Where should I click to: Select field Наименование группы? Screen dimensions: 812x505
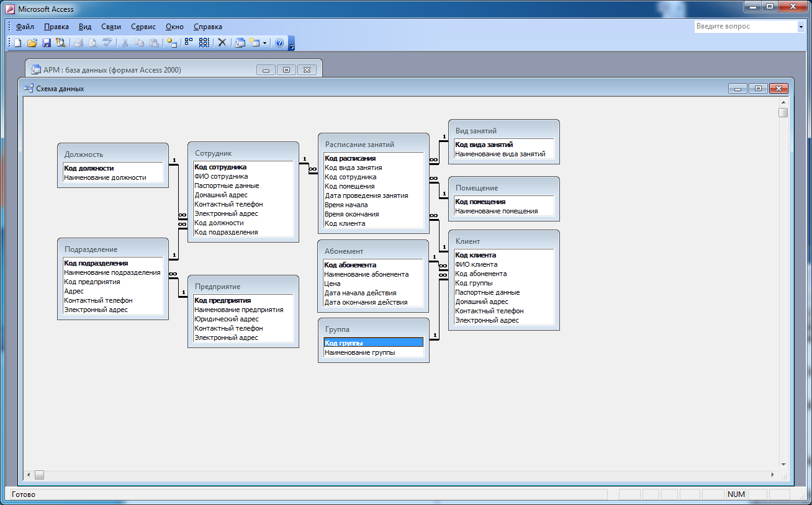point(374,352)
